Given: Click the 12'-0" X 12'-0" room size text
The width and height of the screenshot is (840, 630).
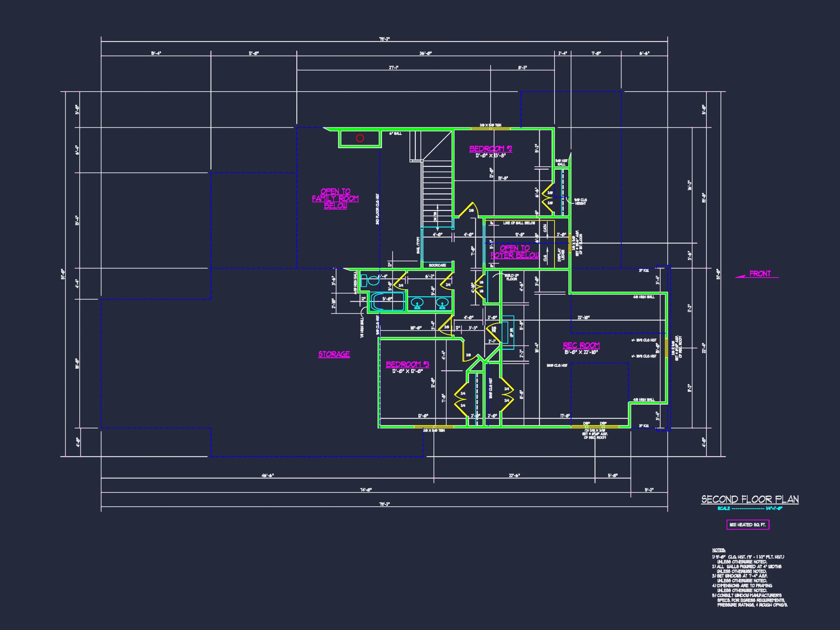Looking at the screenshot, I should point(407,371).
